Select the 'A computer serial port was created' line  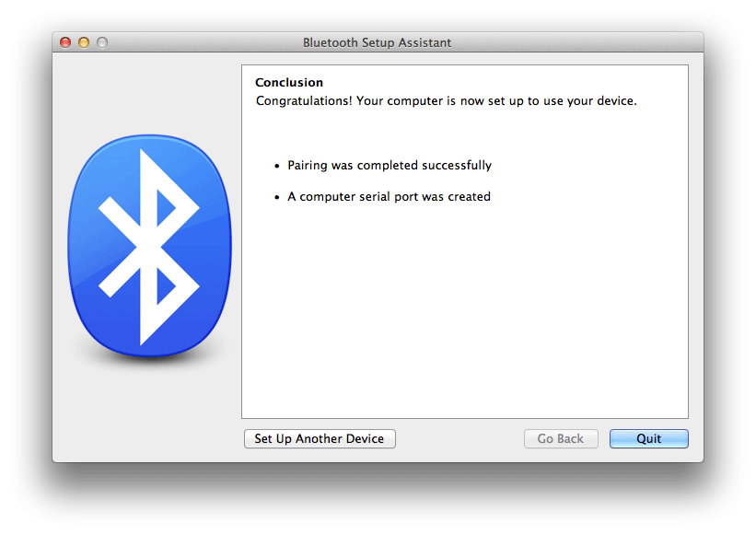tap(389, 197)
